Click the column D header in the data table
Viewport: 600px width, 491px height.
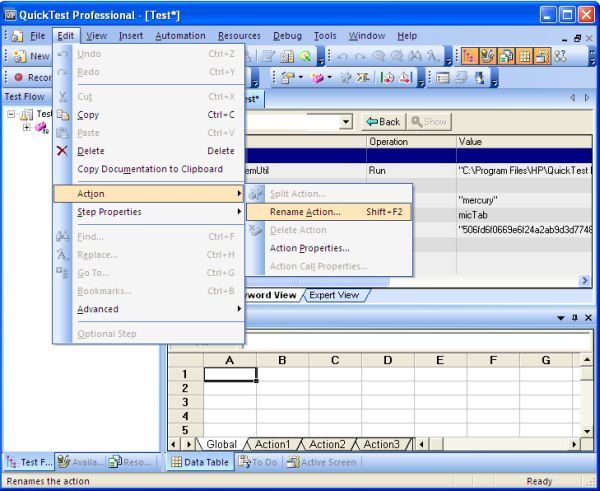(x=388, y=360)
